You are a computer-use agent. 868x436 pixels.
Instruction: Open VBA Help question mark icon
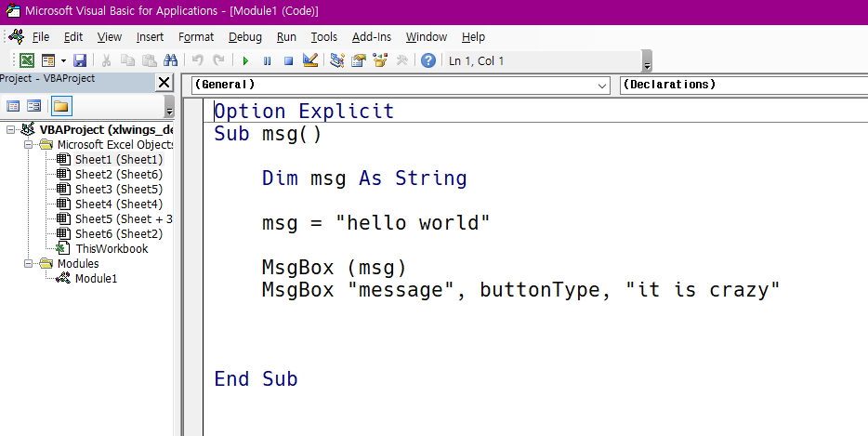coord(428,60)
